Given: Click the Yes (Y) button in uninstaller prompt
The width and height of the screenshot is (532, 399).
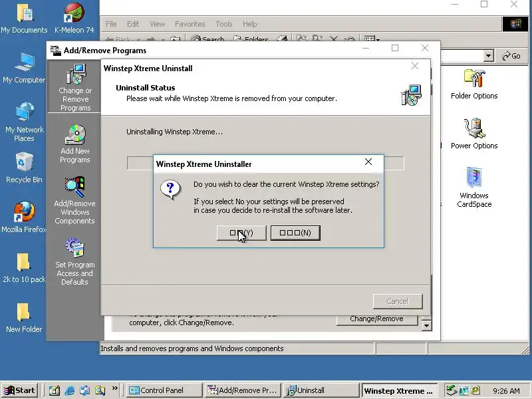Looking at the screenshot, I should coord(241,233).
